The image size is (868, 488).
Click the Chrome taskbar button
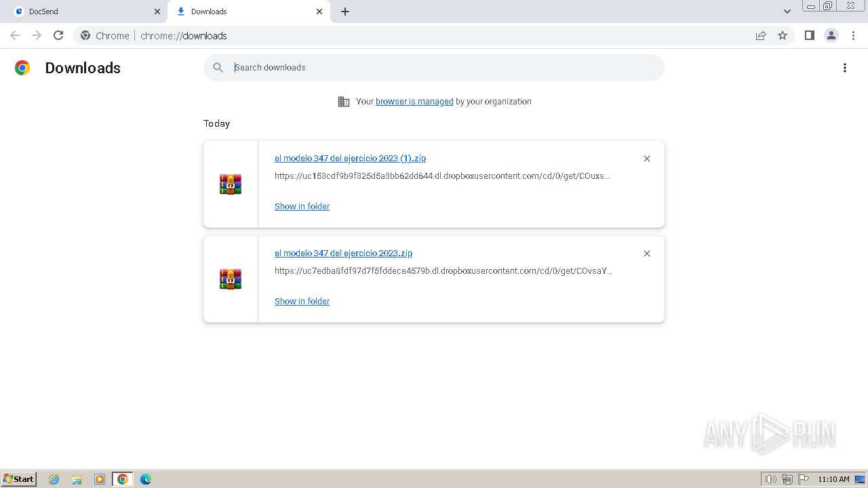point(123,479)
